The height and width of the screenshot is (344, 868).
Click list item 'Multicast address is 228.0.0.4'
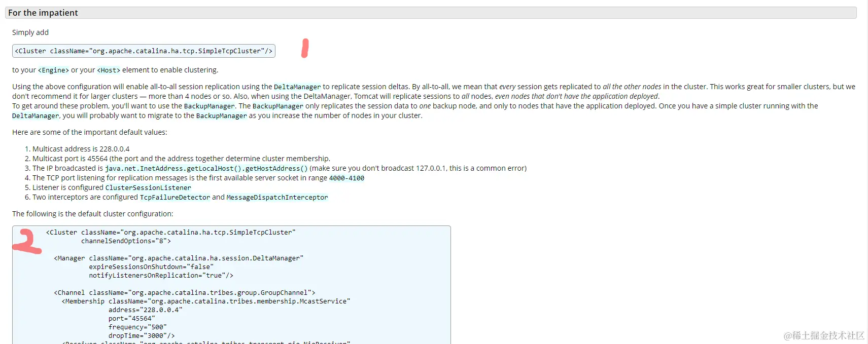click(81, 149)
